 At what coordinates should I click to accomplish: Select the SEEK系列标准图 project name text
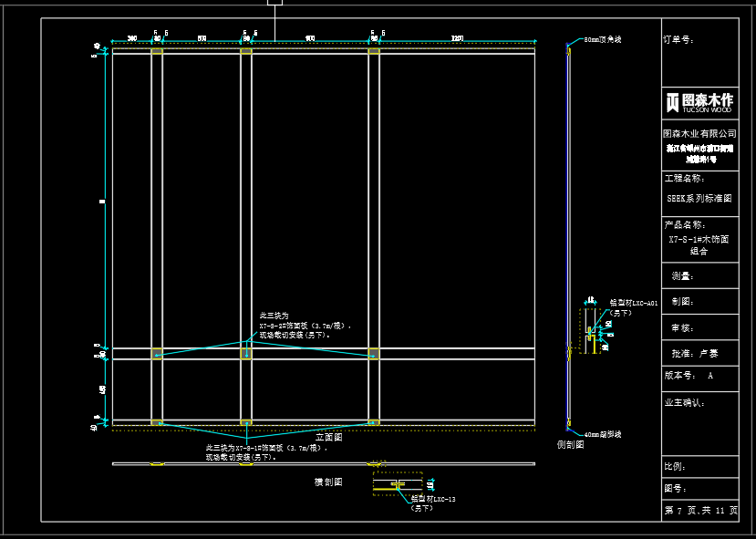(x=699, y=197)
